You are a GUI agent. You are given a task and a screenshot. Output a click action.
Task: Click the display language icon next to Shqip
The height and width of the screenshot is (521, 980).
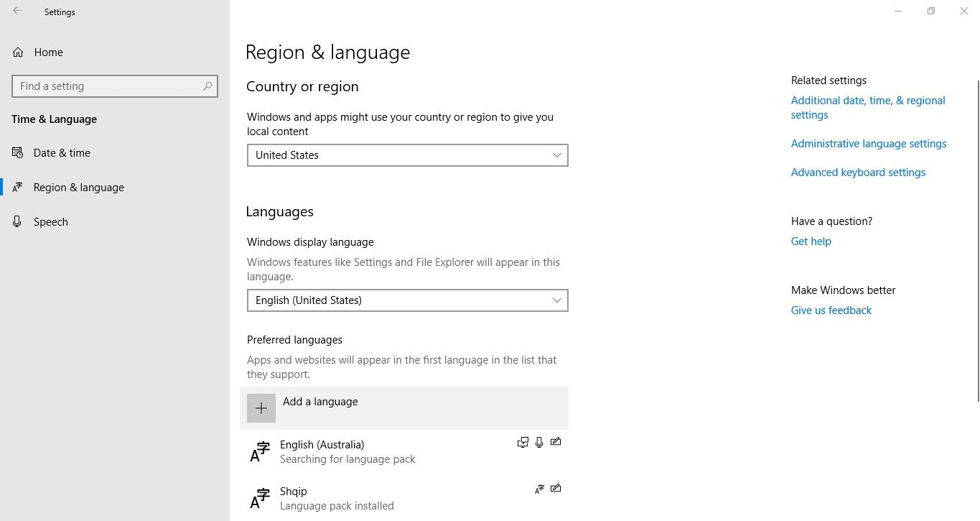tap(539, 489)
